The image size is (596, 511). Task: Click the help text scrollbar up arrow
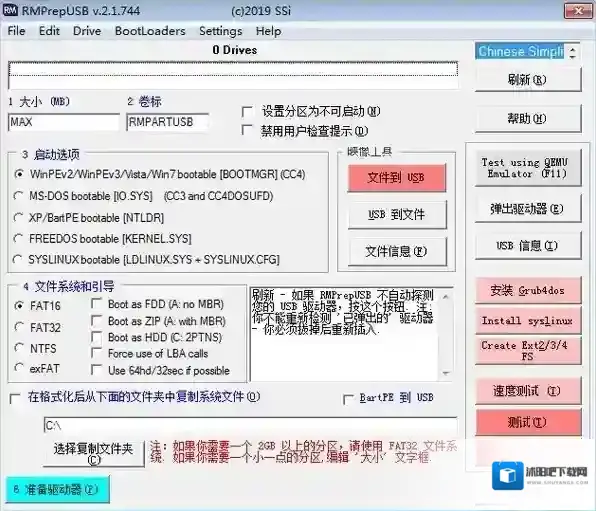point(446,296)
